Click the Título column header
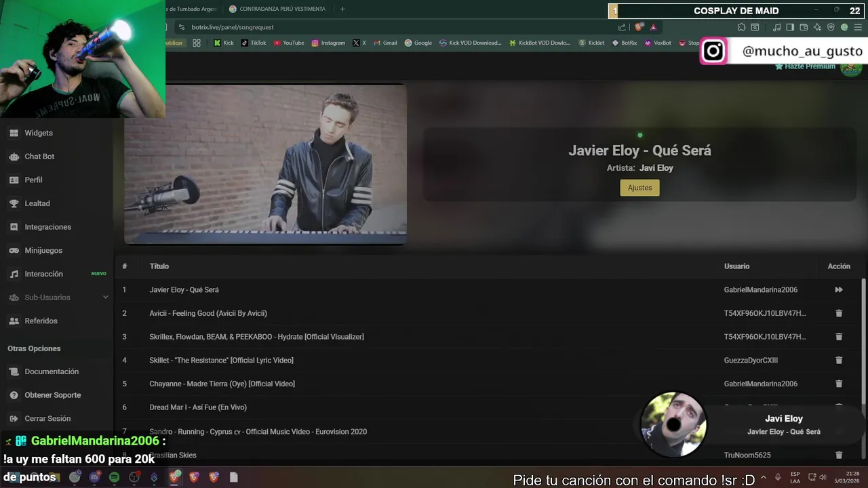The width and height of the screenshot is (868, 488). pos(159,266)
